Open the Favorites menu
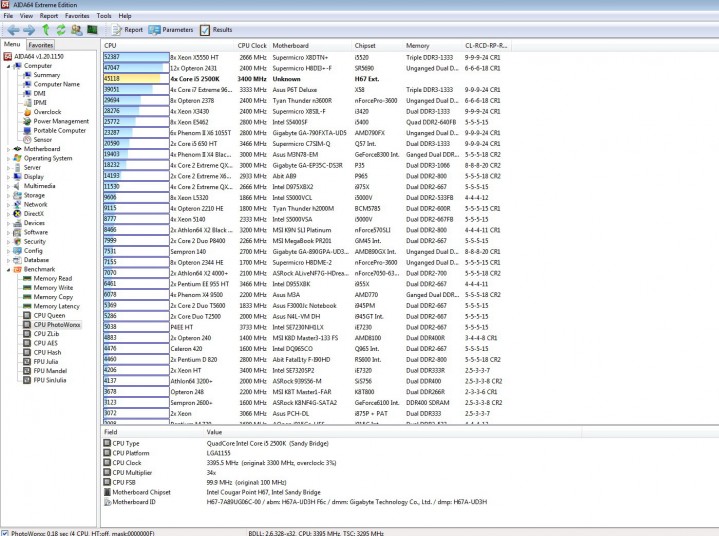This screenshot has height=536, width=719. pyautogui.click(x=77, y=16)
